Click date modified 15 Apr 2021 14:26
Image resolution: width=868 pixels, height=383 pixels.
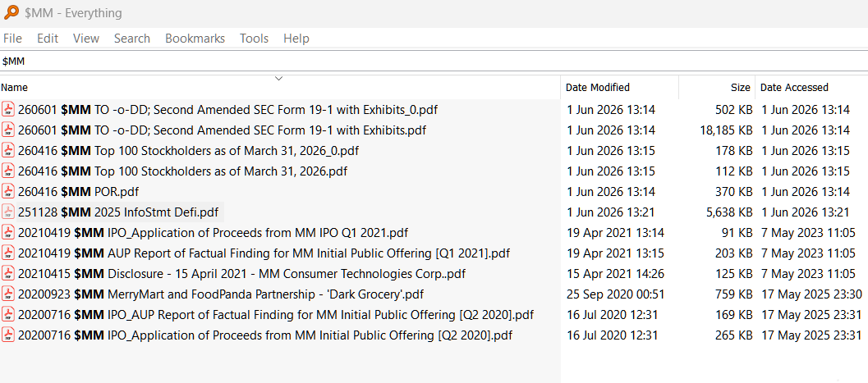(x=616, y=274)
